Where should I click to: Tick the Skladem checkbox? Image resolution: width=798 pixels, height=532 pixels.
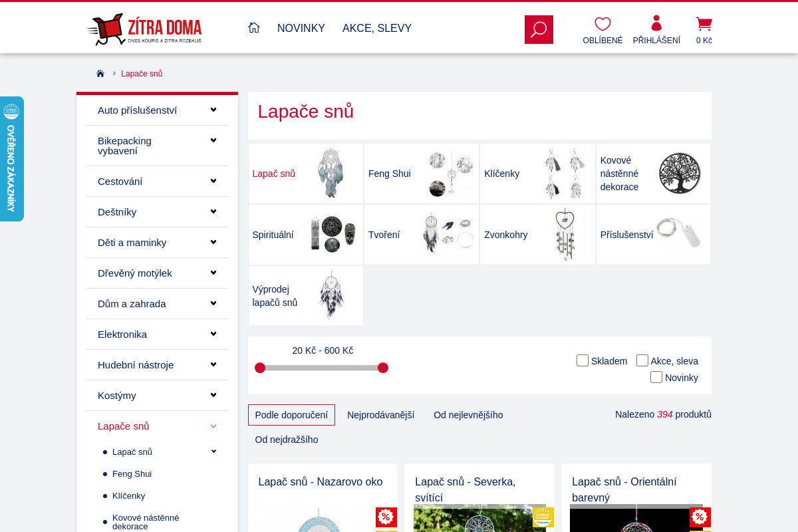[583, 360]
